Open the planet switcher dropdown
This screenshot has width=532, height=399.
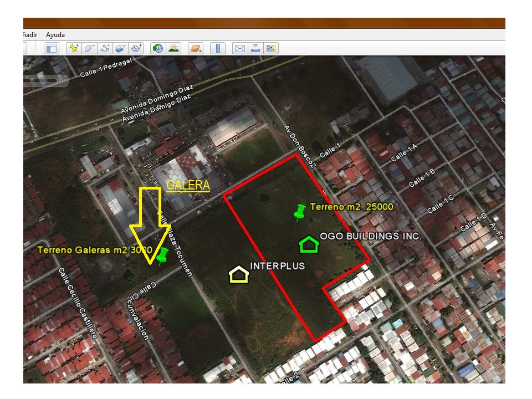click(x=196, y=48)
